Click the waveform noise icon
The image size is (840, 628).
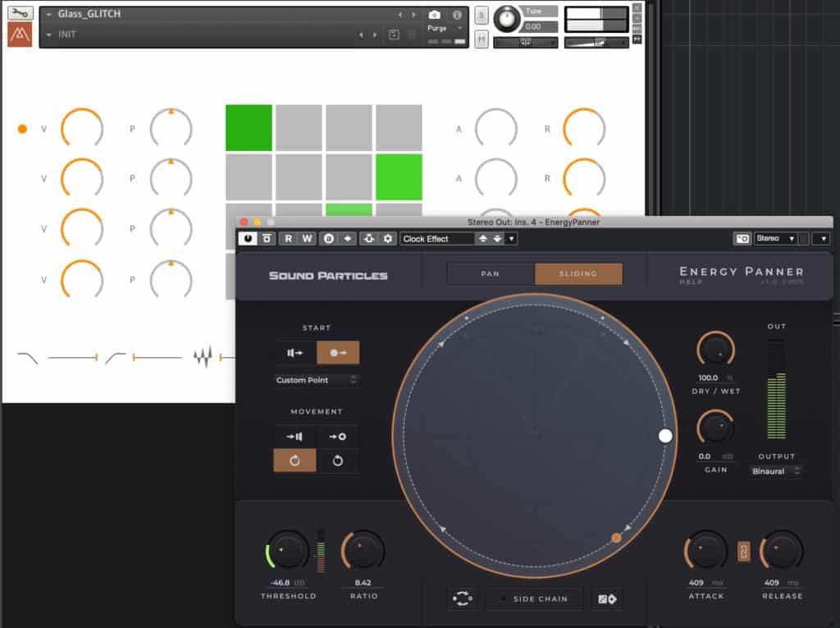coord(203,356)
